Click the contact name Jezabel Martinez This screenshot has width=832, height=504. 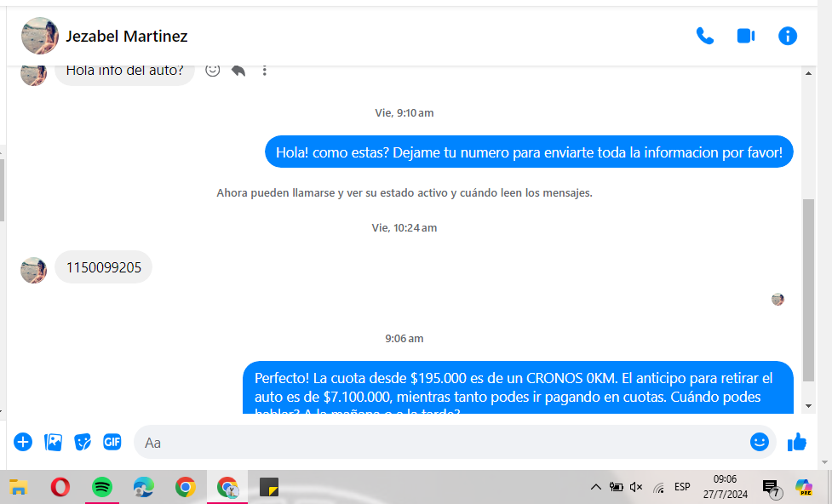[x=126, y=36]
